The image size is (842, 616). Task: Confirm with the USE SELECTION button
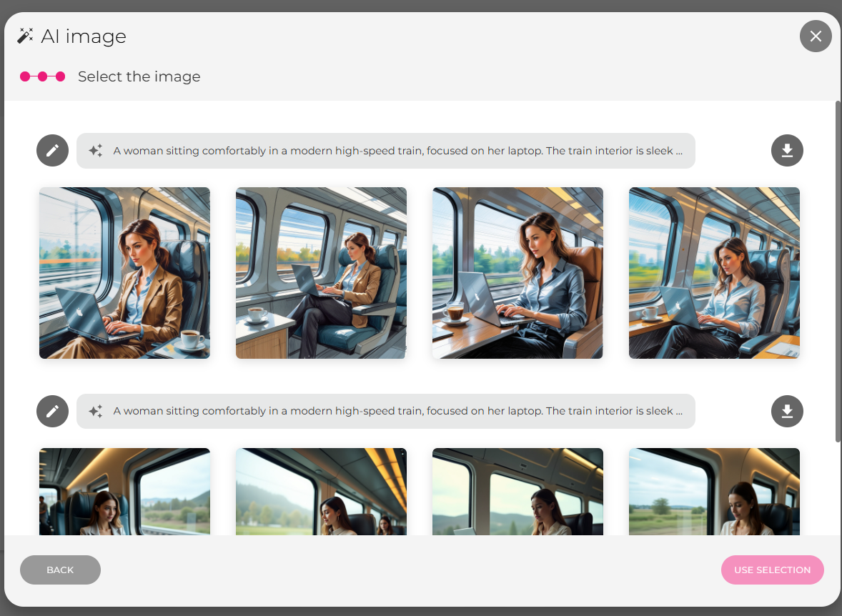click(772, 570)
